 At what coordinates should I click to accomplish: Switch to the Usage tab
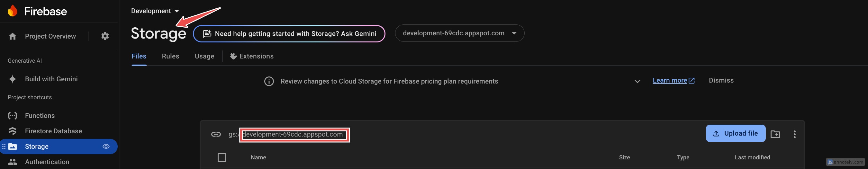[x=204, y=56]
